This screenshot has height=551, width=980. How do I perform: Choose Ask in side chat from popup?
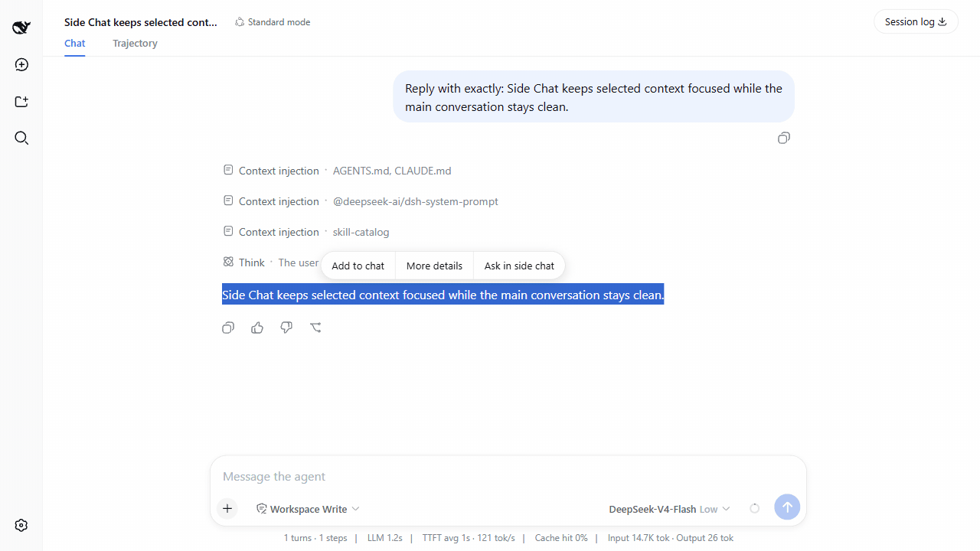pos(519,266)
